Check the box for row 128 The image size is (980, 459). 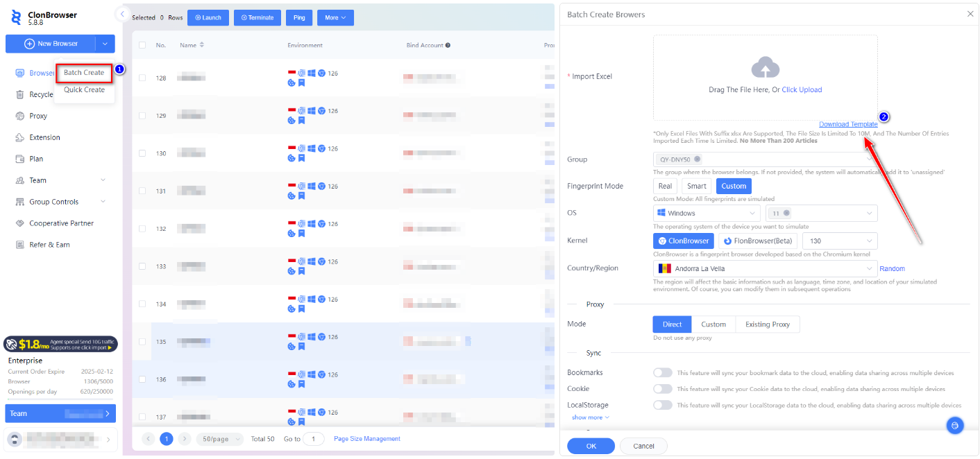pos(142,78)
